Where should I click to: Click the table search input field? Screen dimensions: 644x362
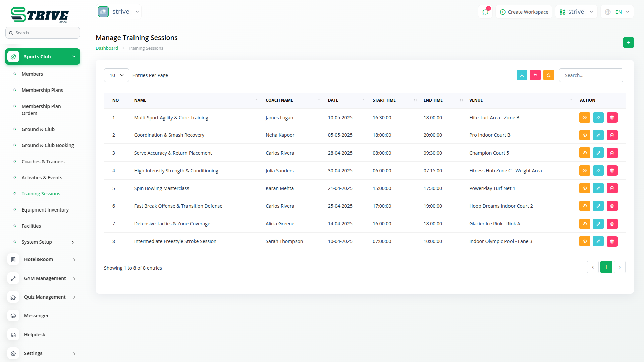591,75
